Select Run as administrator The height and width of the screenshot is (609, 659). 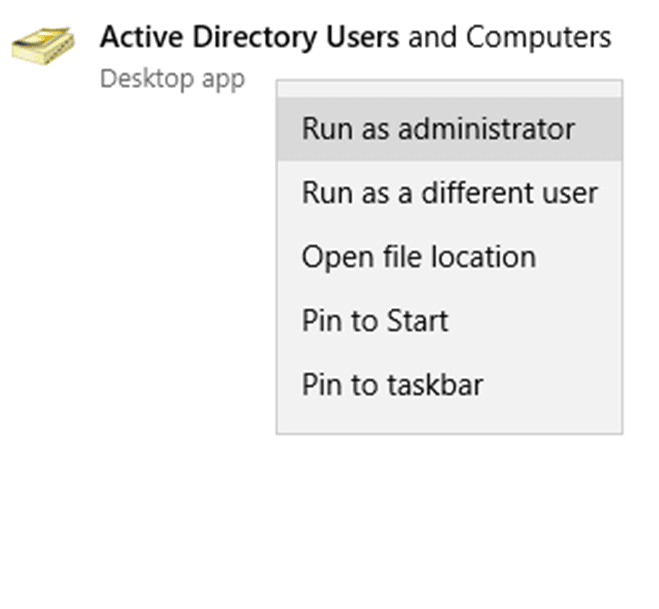coord(438,129)
